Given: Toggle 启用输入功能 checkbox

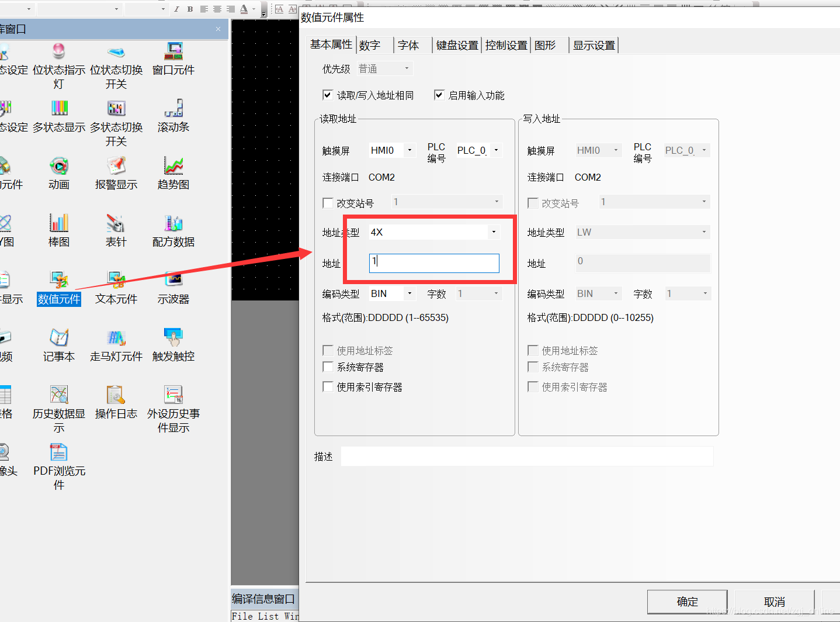Looking at the screenshot, I should click(439, 95).
